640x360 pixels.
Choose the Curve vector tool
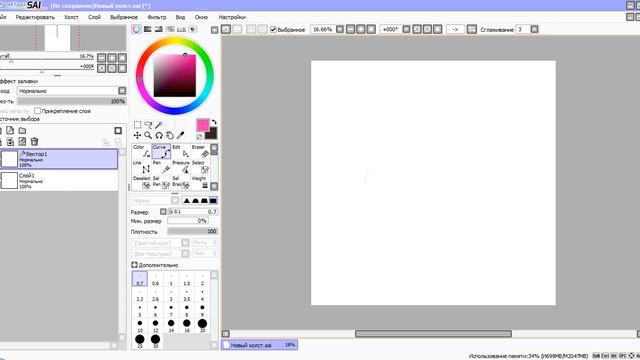tap(161, 151)
